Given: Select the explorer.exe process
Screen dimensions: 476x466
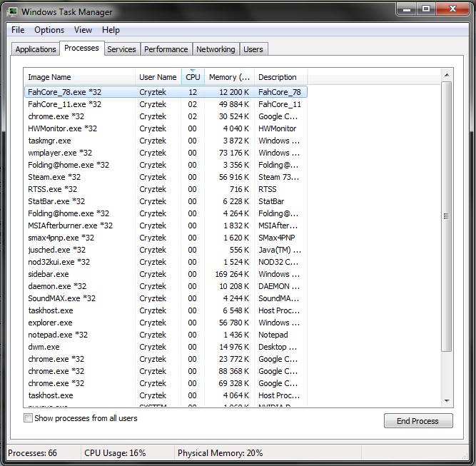Looking at the screenshot, I should (x=166, y=323).
